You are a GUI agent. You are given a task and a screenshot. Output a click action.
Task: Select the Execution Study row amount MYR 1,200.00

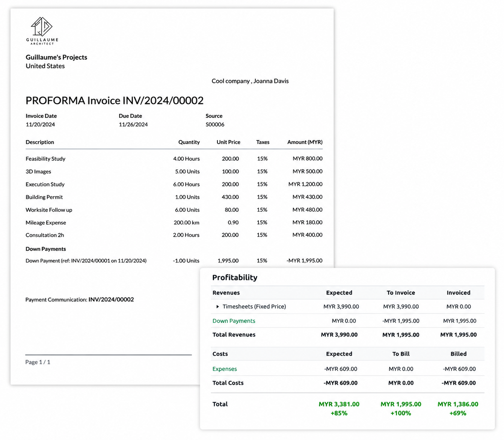(x=305, y=184)
